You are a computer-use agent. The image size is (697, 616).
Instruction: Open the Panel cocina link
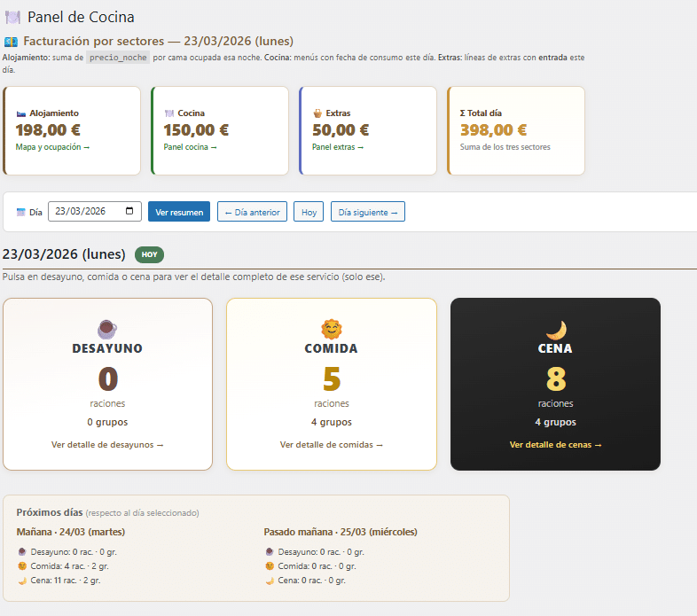[x=190, y=147]
